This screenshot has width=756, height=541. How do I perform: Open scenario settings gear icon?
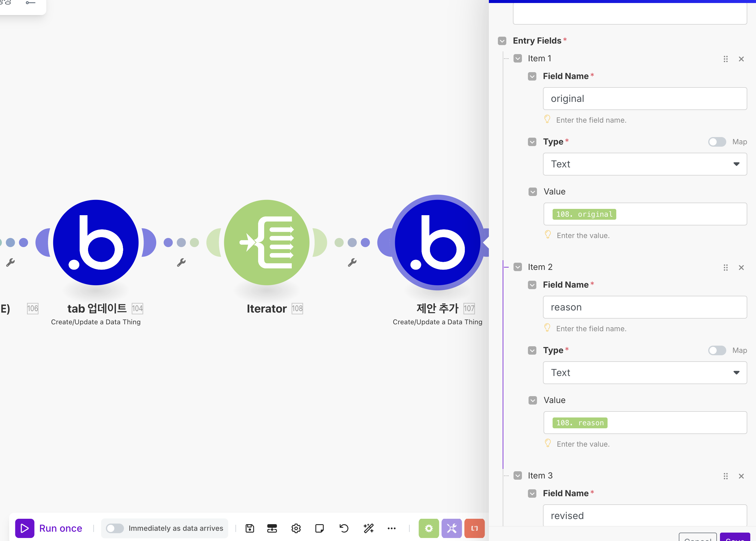(x=296, y=528)
